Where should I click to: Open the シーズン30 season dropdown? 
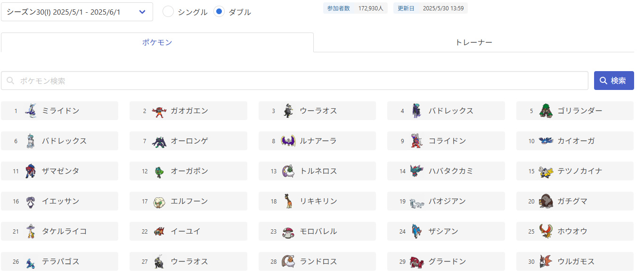(77, 12)
